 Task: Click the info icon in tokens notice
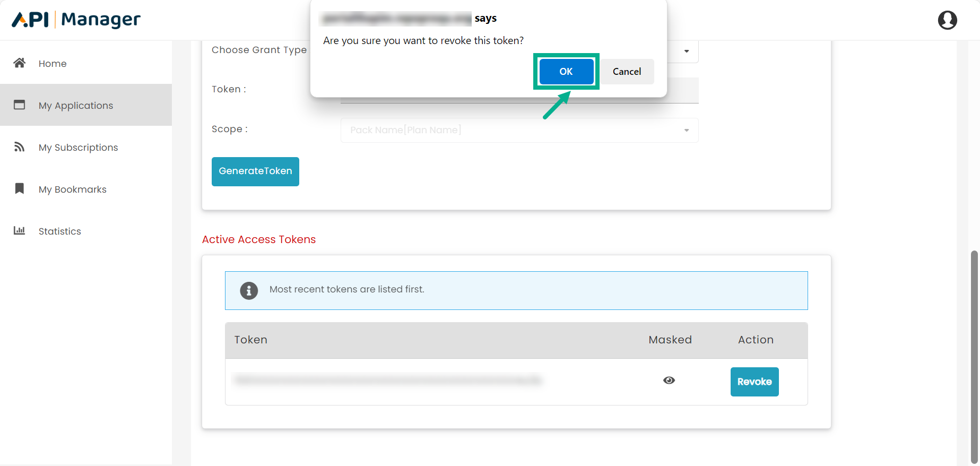249,291
